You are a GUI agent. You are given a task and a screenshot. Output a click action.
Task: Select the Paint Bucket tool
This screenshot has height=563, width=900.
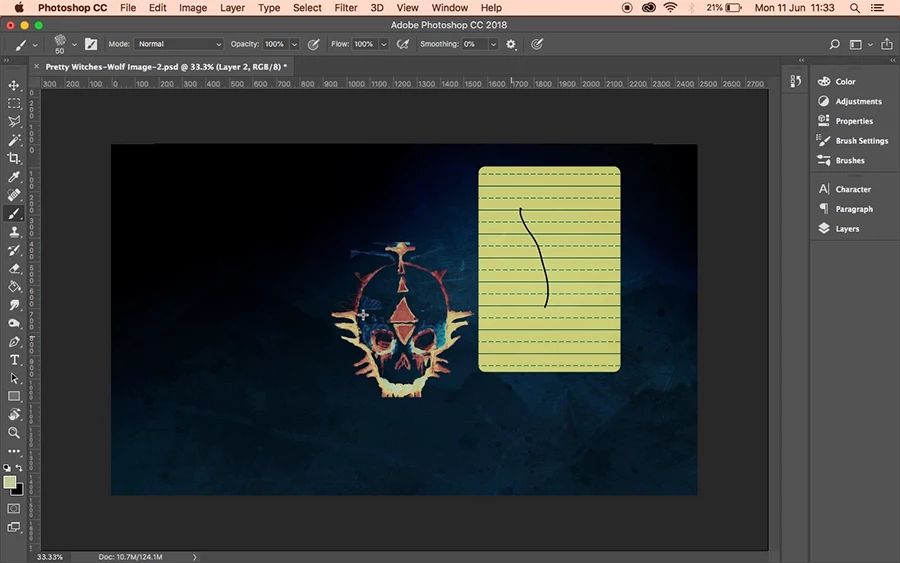(14, 287)
